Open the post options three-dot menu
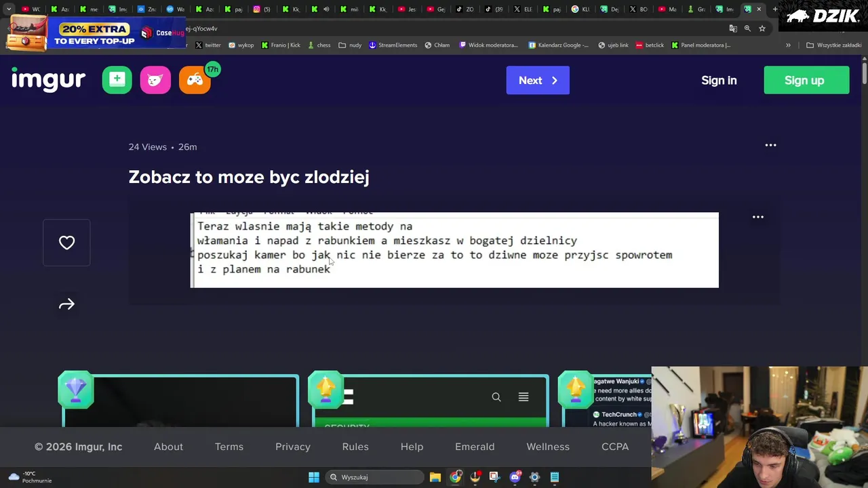This screenshot has width=868, height=488. 770,145
